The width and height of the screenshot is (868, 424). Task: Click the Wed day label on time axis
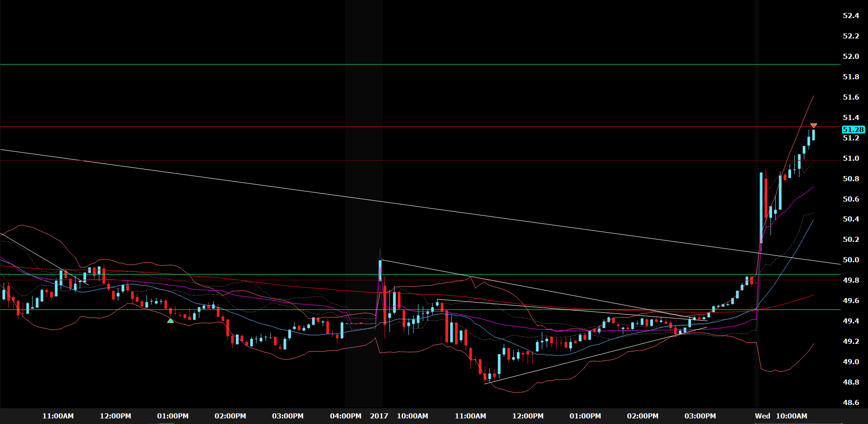(762, 416)
